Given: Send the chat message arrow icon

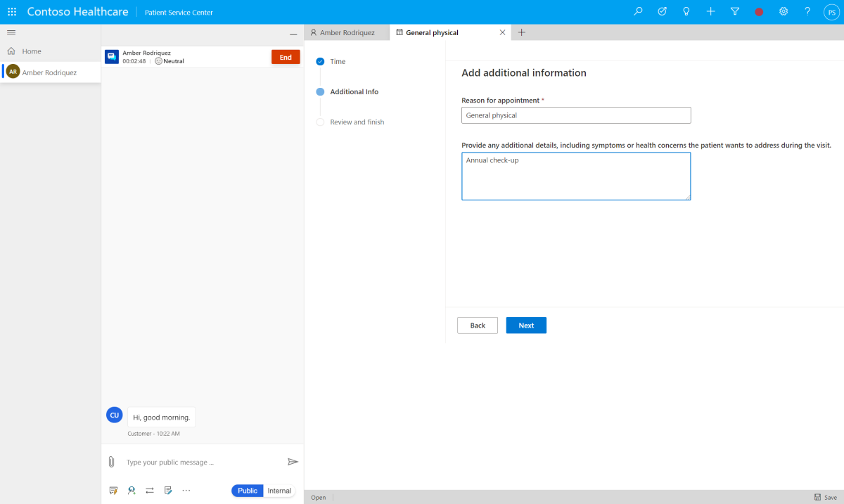Looking at the screenshot, I should click(293, 462).
